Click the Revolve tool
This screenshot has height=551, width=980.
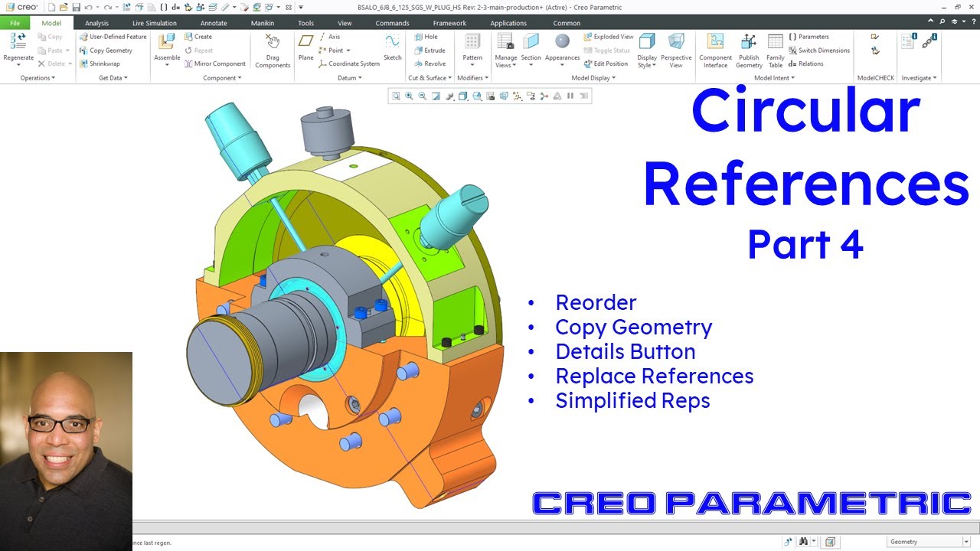pos(430,64)
